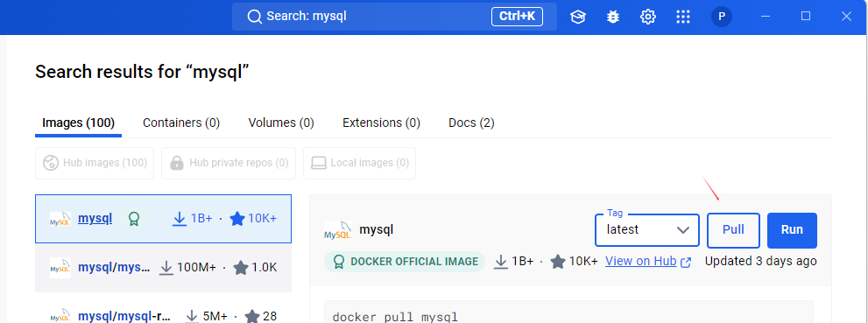Select the mysql/mys... result with 100M+ downloads
The height and width of the screenshot is (323, 868).
[163, 268]
